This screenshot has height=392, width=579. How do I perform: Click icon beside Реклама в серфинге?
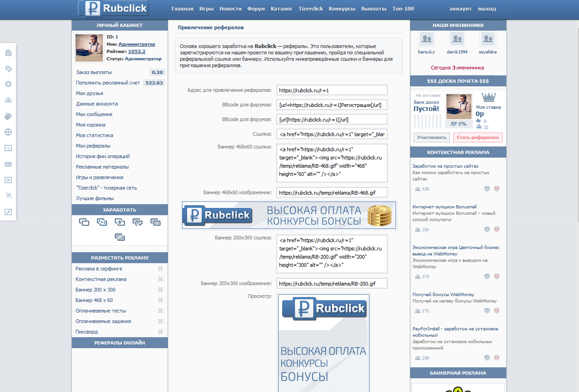(161, 269)
